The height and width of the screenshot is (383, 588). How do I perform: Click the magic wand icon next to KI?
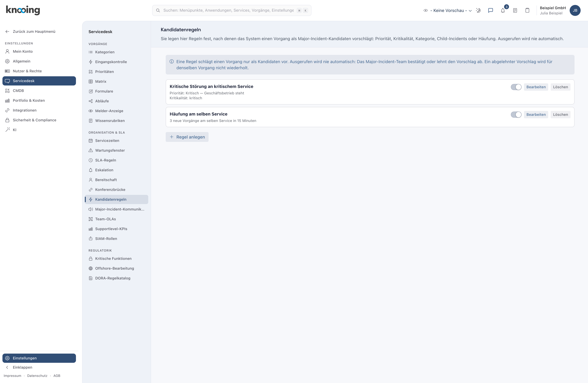7,130
